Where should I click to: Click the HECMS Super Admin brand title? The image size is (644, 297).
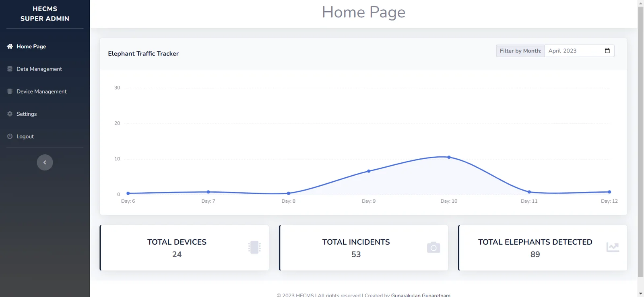tap(45, 14)
